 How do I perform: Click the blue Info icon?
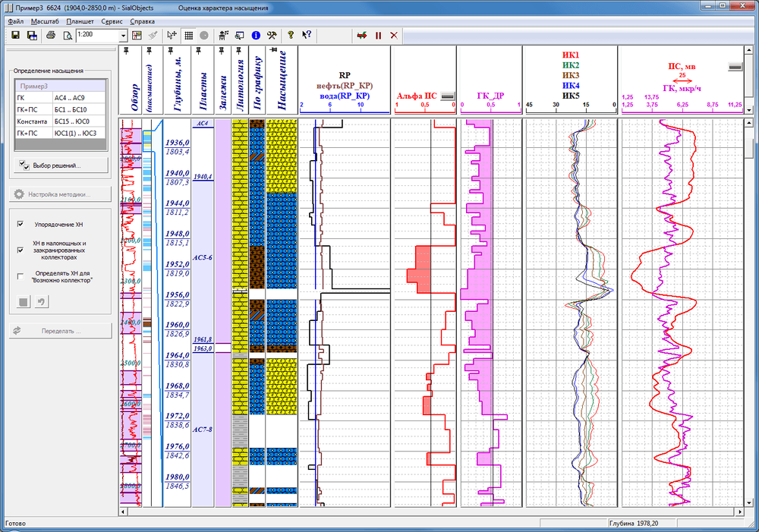tap(256, 35)
